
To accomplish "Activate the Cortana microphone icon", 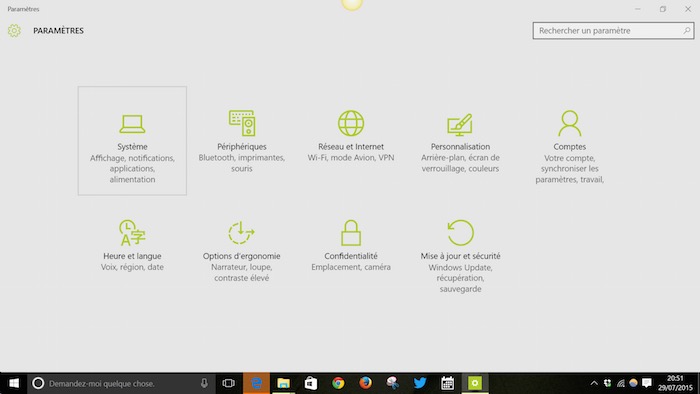I will tap(204, 383).
